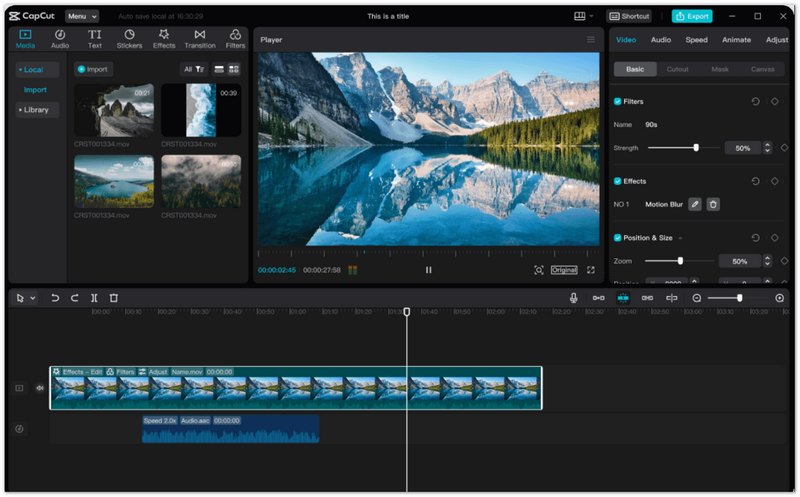Delete selected clip with trash icon
The height and width of the screenshot is (497, 800).
[114, 298]
